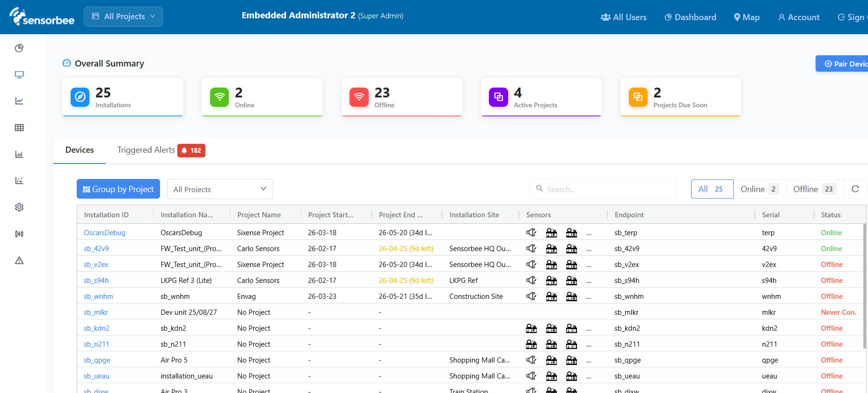868x393 pixels.
Task: Open the sliders calibration sidebar icon
Action: point(19,234)
